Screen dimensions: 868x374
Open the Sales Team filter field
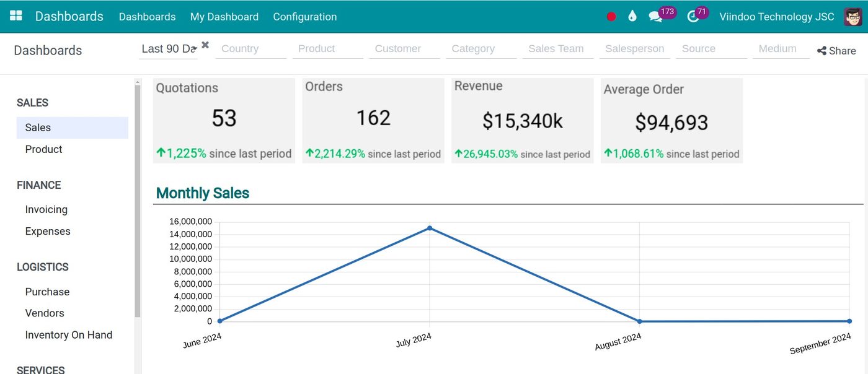558,49
